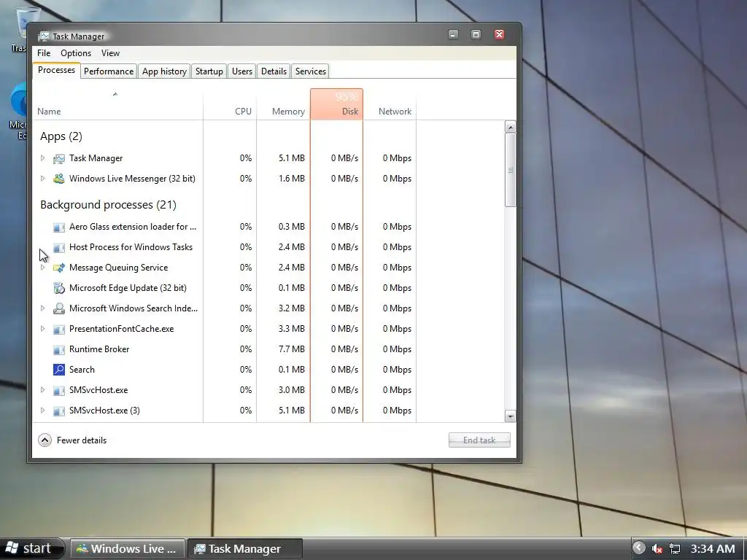Viewport: 747px width, 560px height.
Task: Click the process list scrollbar thumb
Action: [510, 170]
